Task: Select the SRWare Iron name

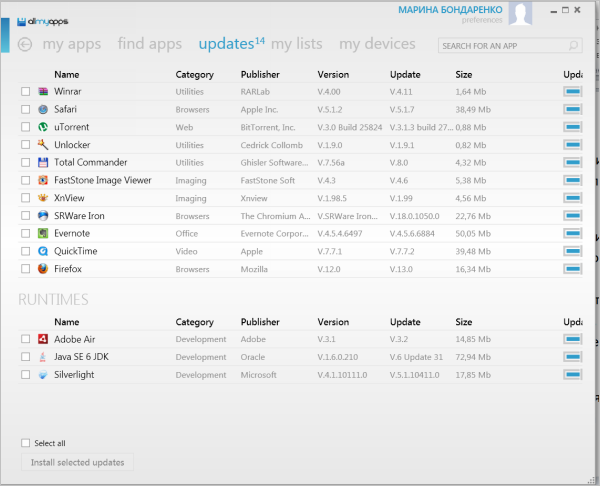Action: pyautogui.click(x=79, y=216)
